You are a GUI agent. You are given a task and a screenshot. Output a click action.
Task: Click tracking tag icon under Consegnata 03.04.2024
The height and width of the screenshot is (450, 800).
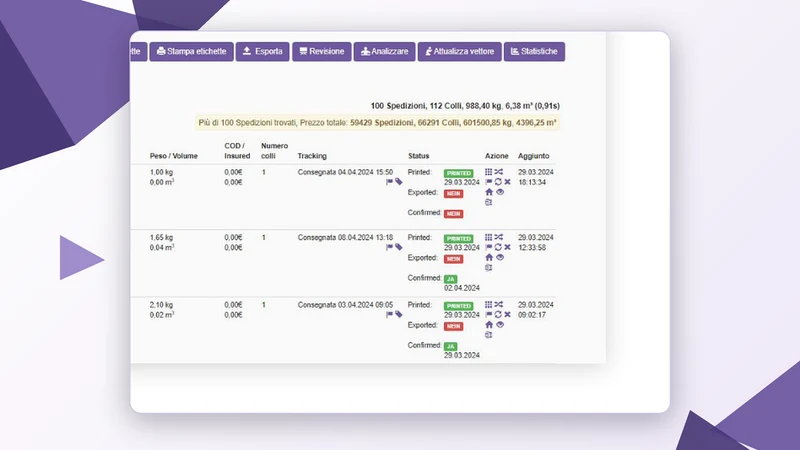click(x=398, y=314)
